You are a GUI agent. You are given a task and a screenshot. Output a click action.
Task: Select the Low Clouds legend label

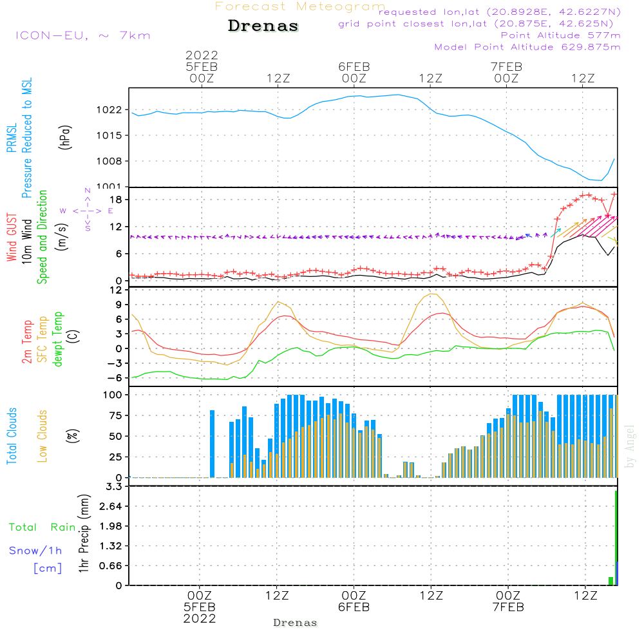(x=43, y=435)
